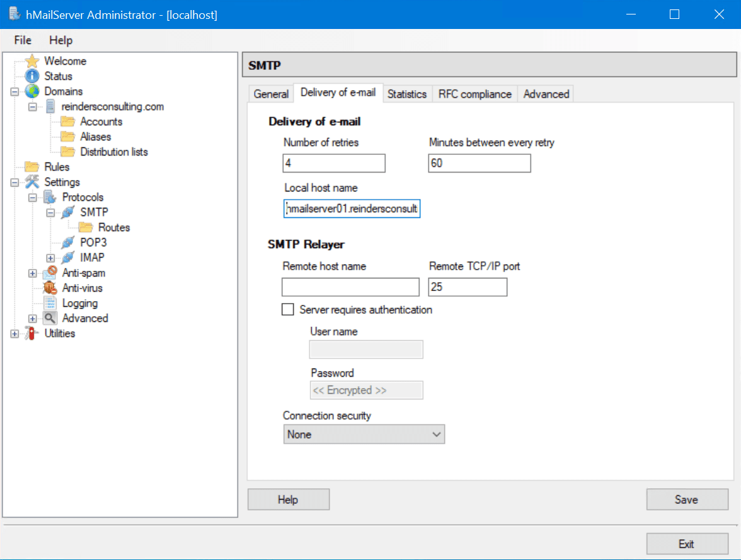The width and height of the screenshot is (741, 560).
Task: Enable Server requires authentication
Action: [288, 309]
